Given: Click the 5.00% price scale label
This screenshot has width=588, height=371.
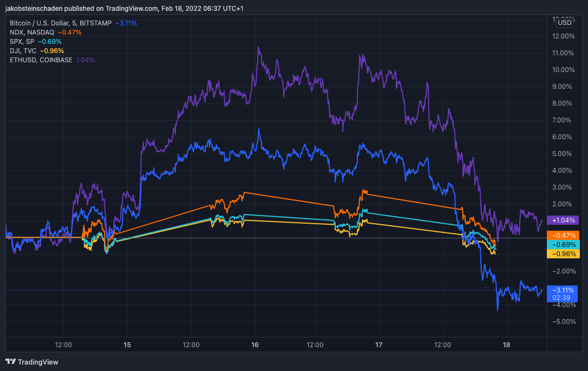Looking at the screenshot, I should tap(562, 154).
